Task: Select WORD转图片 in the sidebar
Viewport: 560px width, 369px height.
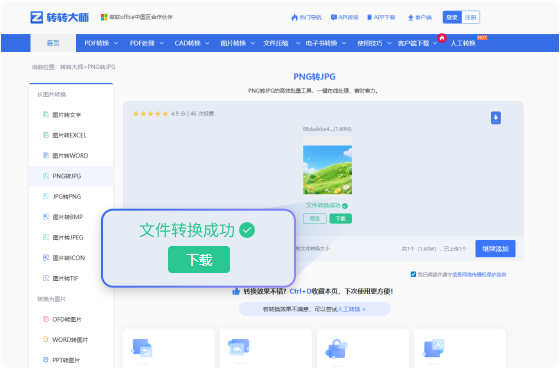Action: click(x=71, y=339)
